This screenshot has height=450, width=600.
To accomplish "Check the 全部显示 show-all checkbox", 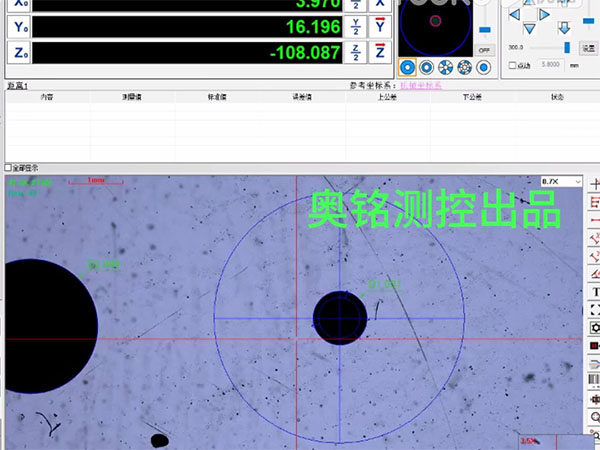I will [9, 167].
